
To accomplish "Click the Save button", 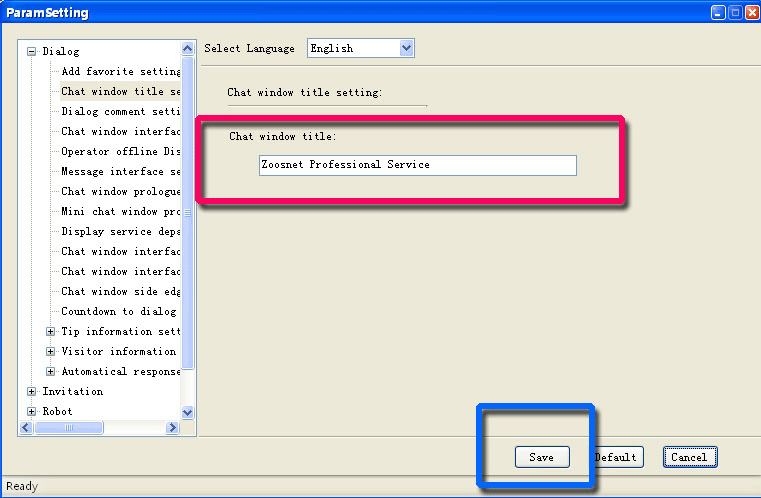I will (x=542, y=457).
